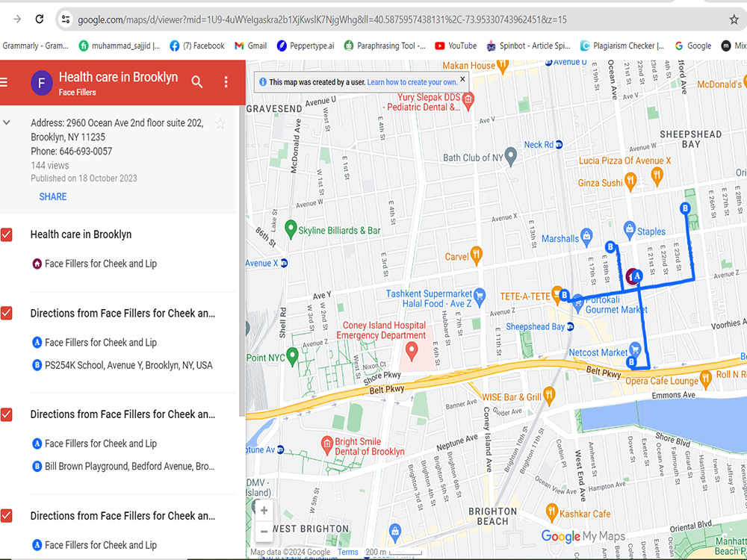Click route marker A on the map
Screen dimensions: 747x560
coord(637,276)
